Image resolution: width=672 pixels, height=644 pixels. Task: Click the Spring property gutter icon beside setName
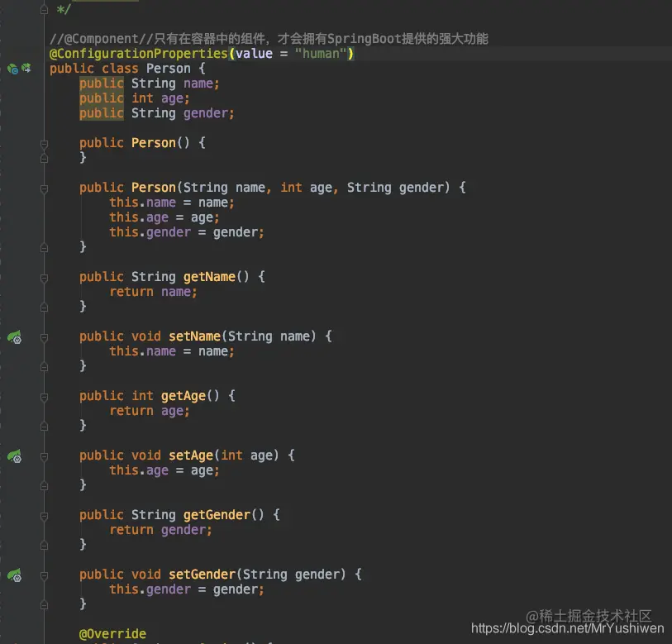[x=15, y=337]
